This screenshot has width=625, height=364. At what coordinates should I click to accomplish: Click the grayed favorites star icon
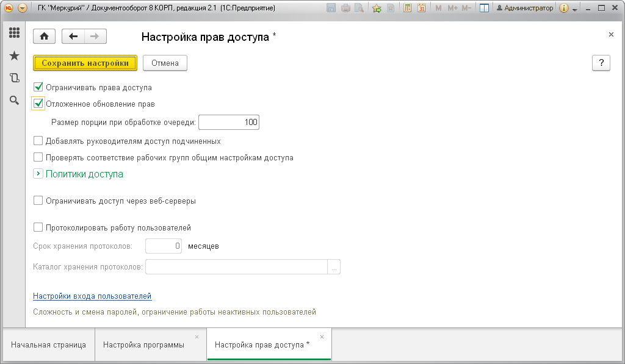tap(391, 8)
